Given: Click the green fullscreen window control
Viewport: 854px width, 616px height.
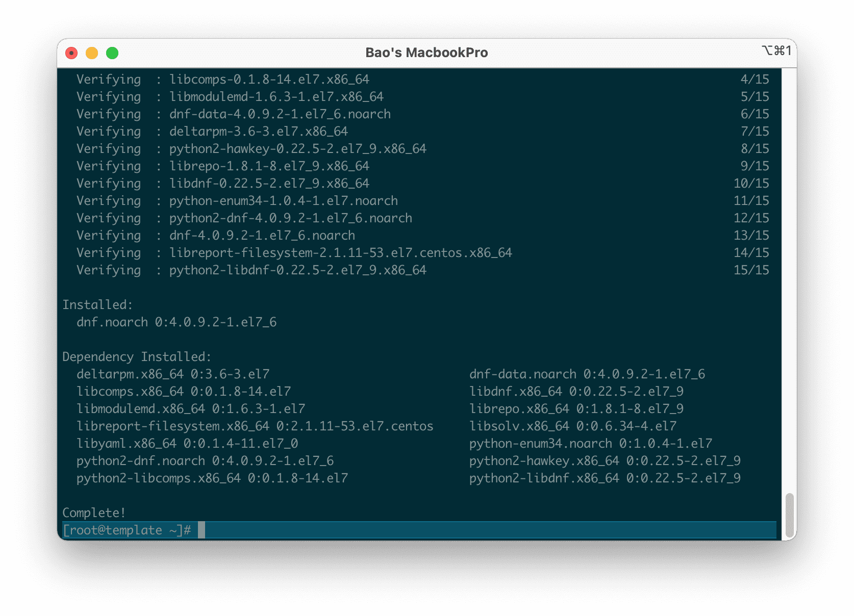Looking at the screenshot, I should pos(113,53).
